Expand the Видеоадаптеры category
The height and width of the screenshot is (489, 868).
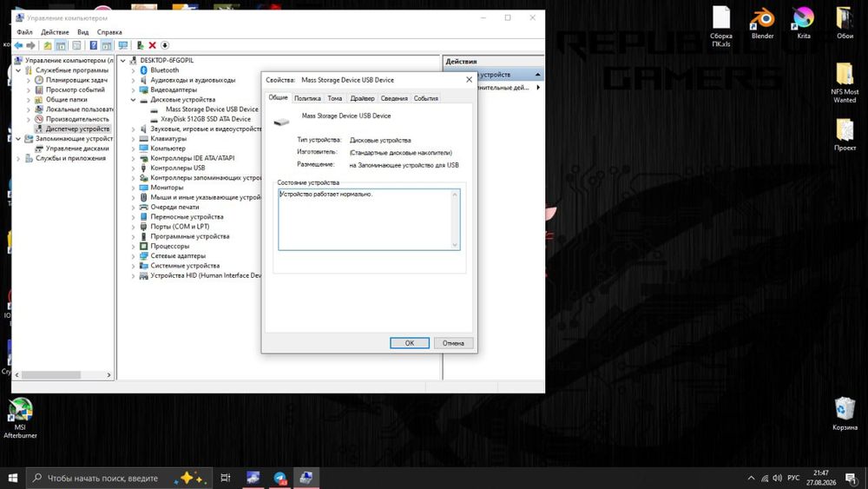coord(134,89)
